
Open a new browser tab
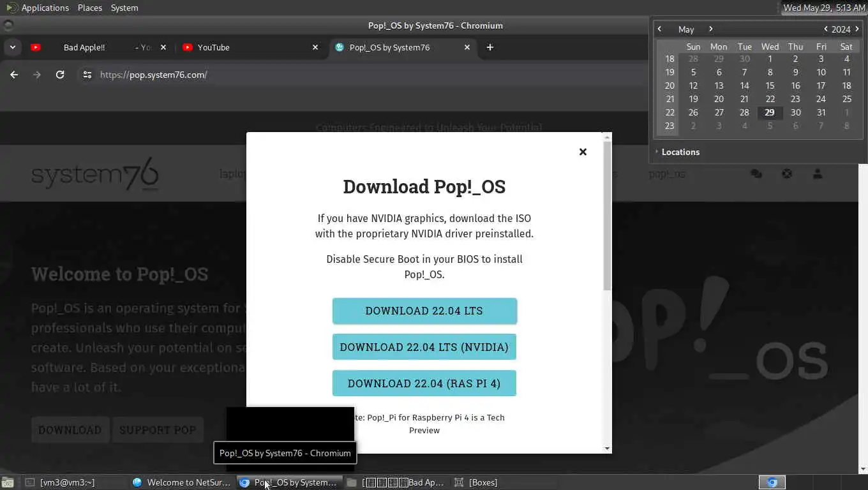(x=490, y=47)
